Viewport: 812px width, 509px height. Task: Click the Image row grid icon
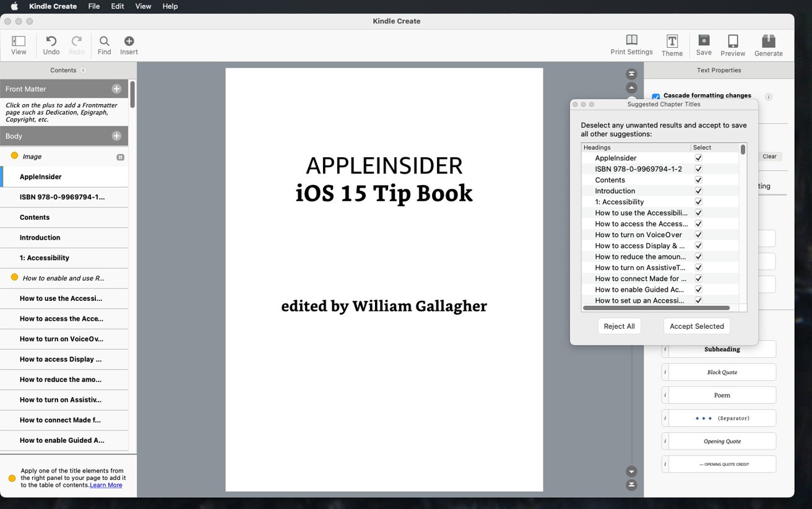tap(120, 157)
